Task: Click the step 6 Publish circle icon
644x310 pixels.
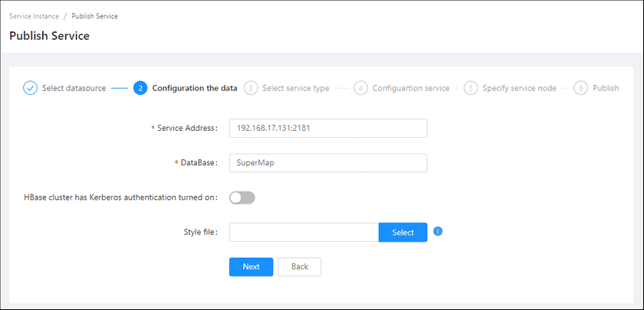Action: (581, 88)
